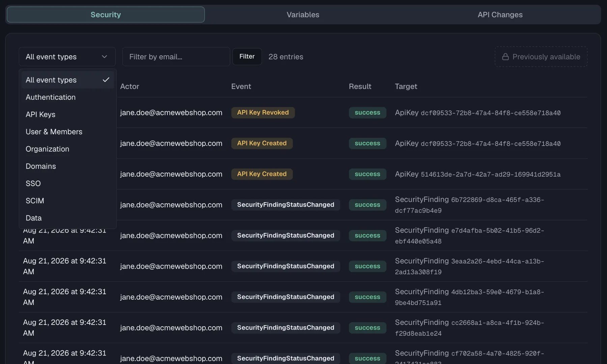Click ApiKey target 514613de-2a7d-42a7-ad29-169941d2951a
Viewport: 607px width, 364px height.
(478, 174)
